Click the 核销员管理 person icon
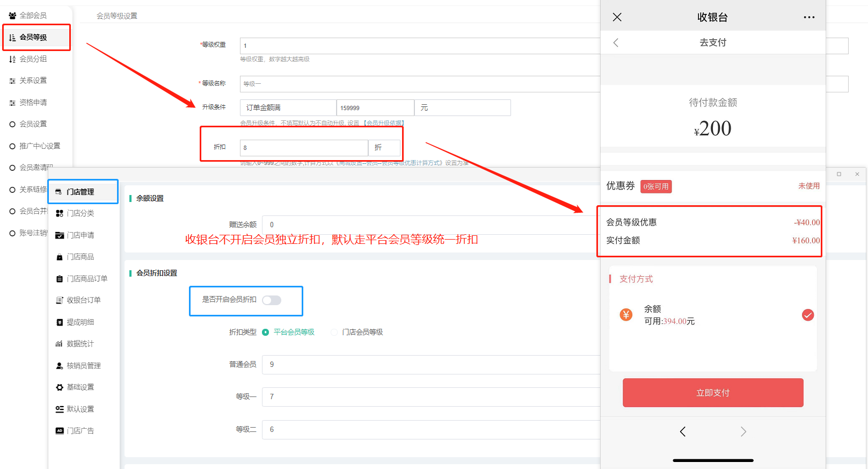The height and width of the screenshot is (469, 868). point(60,366)
